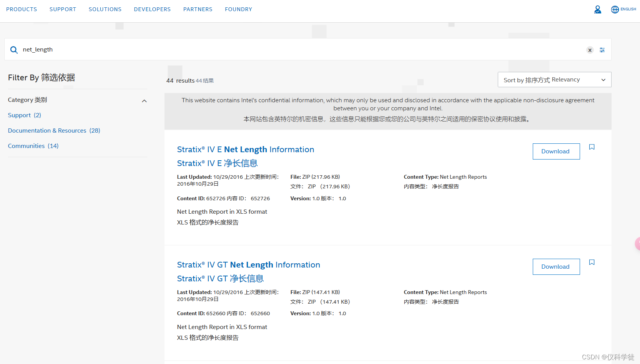This screenshot has width=640, height=364.
Task: Download Stratix IV E Net Length file
Action: click(556, 151)
